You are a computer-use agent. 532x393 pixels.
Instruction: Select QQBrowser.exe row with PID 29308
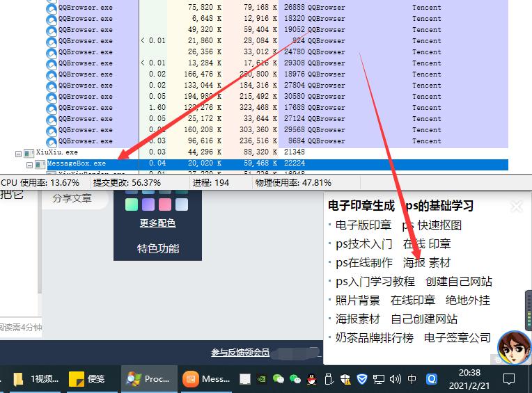(x=278, y=63)
